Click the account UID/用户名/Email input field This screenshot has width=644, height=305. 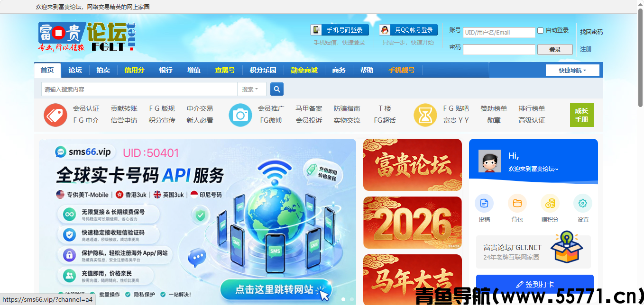[499, 32]
